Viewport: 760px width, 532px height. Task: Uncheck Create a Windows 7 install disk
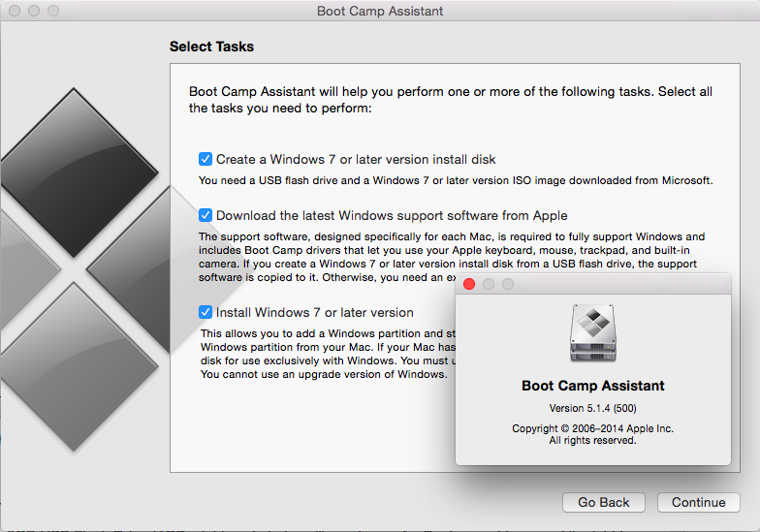(206, 159)
